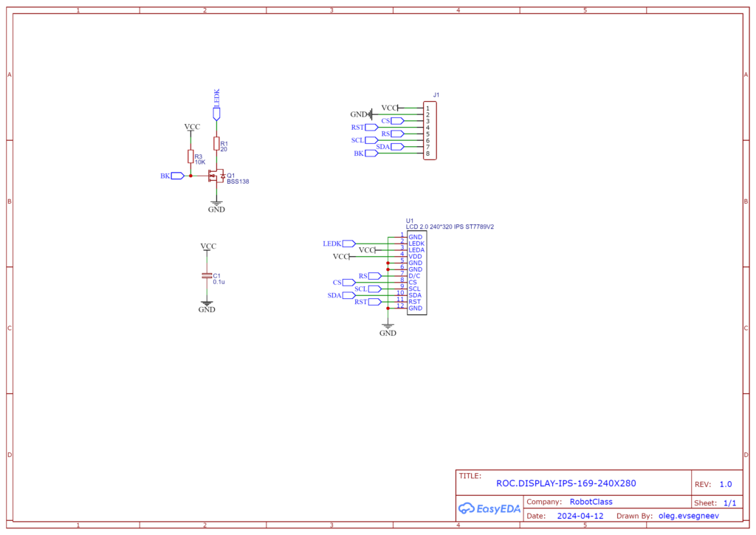Click the GND symbol below Q1
This screenshot has height=535, width=756.
point(216,207)
